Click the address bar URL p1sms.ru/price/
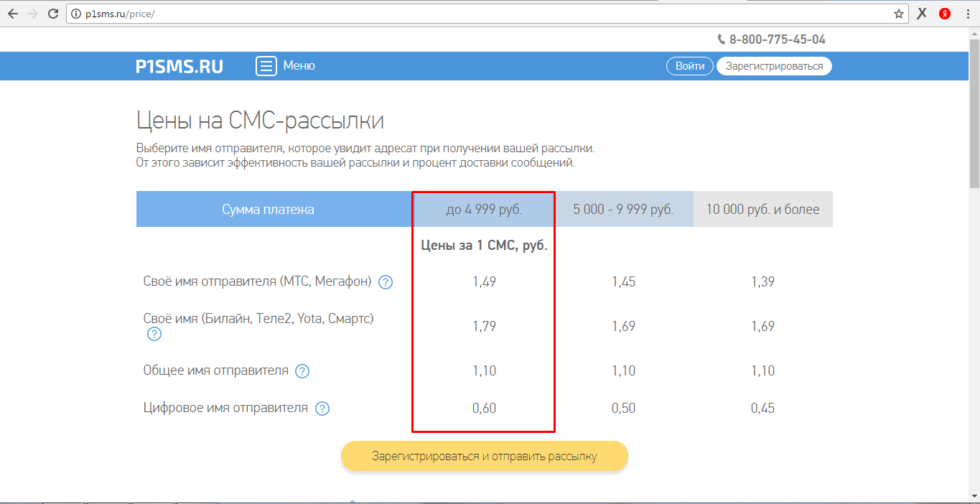The image size is (980, 504). (x=120, y=14)
